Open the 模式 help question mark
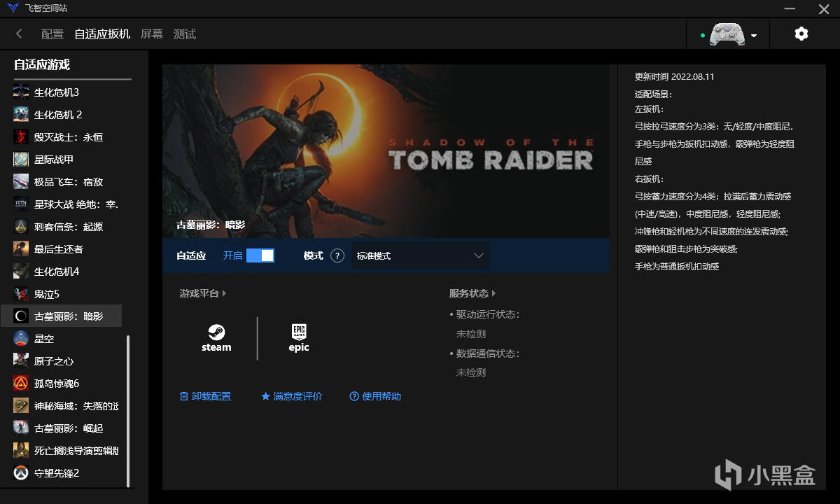Screen dimensions: 840x504 [337, 255]
